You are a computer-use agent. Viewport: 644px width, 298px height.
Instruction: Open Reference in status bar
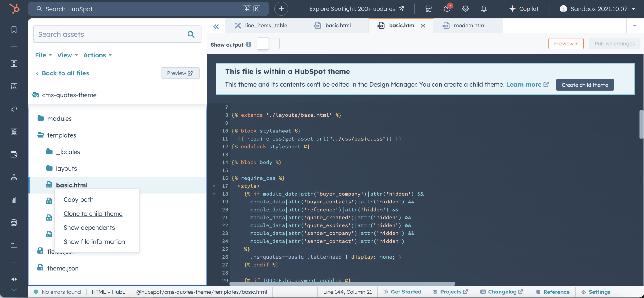point(553,292)
